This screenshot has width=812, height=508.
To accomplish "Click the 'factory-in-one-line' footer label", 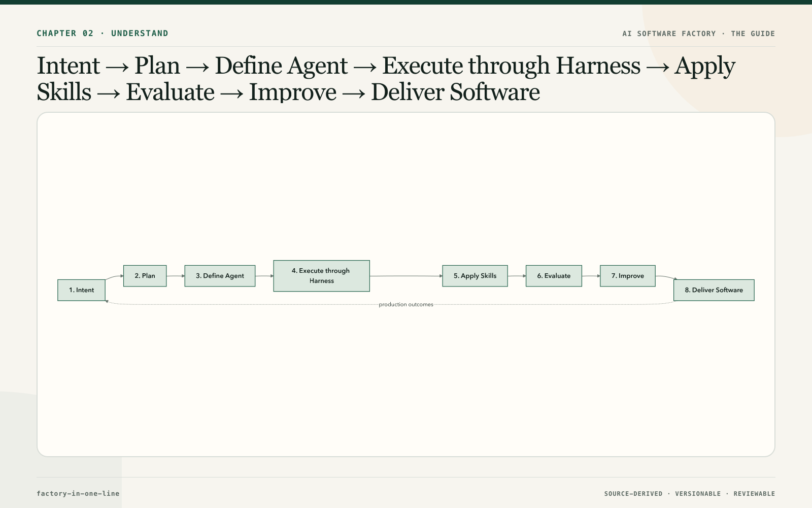I will tap(78, 493).
